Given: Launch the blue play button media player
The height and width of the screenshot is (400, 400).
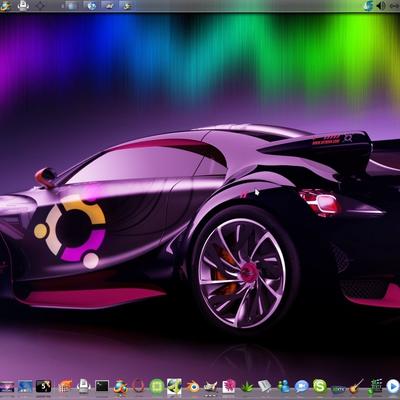Looking at the screenshot, I should 392,387.
